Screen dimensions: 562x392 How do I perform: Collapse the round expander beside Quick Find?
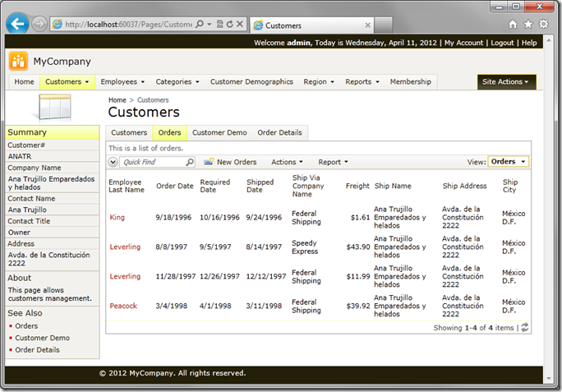113,163
